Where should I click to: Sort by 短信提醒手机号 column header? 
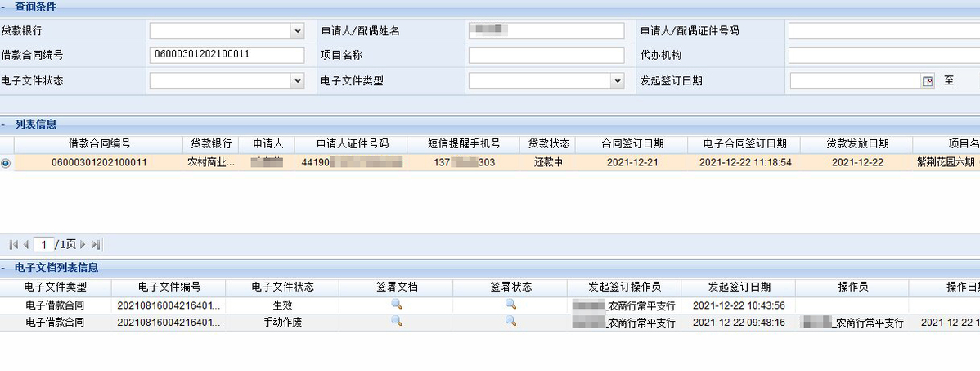(464, 144)
